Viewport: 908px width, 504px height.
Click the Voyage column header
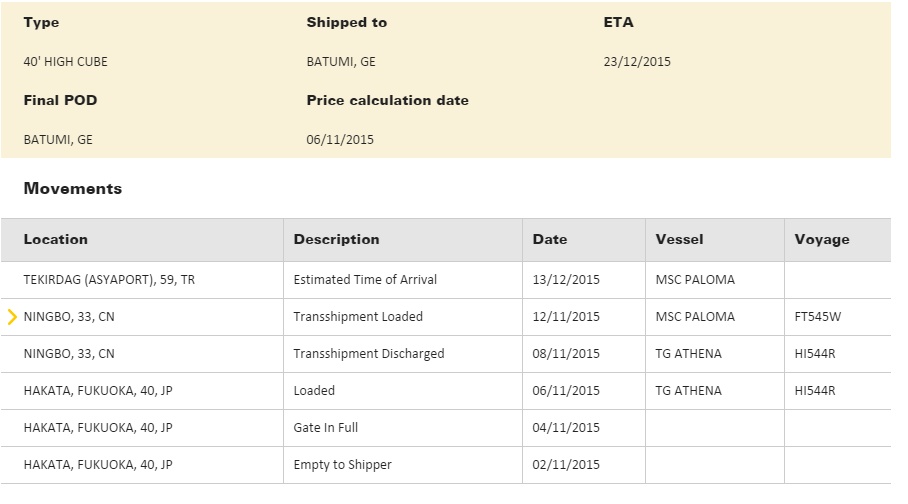pos(821,240)
